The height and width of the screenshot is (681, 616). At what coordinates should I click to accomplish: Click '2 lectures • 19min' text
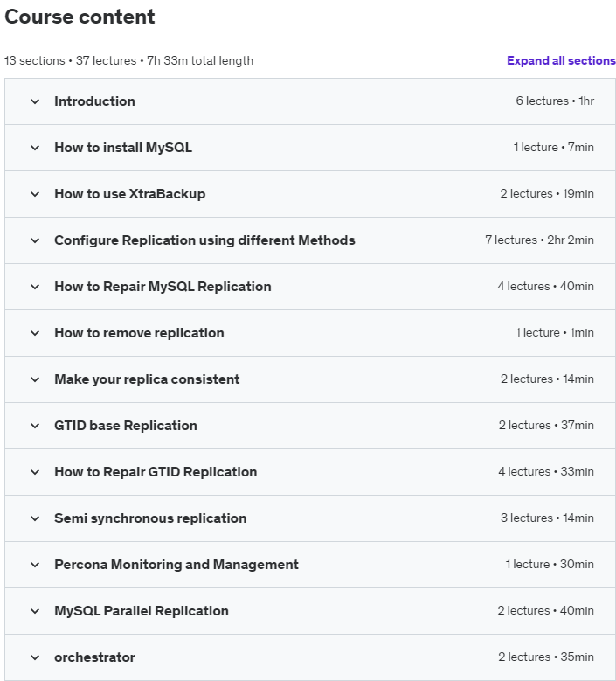(x=547, y=194)
